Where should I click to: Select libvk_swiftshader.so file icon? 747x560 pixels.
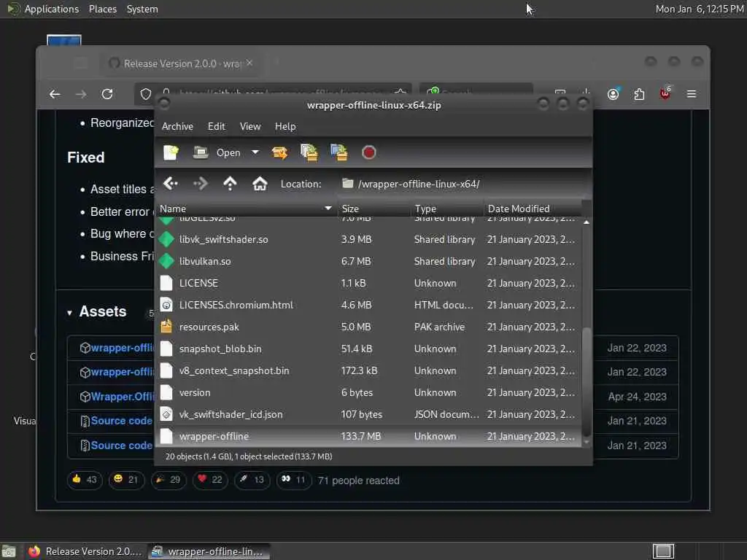point(166,239)
